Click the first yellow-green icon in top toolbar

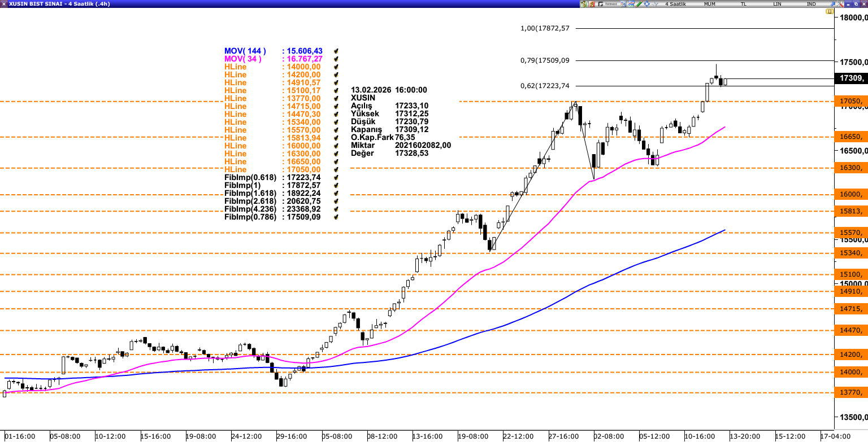tap(583, 4)
